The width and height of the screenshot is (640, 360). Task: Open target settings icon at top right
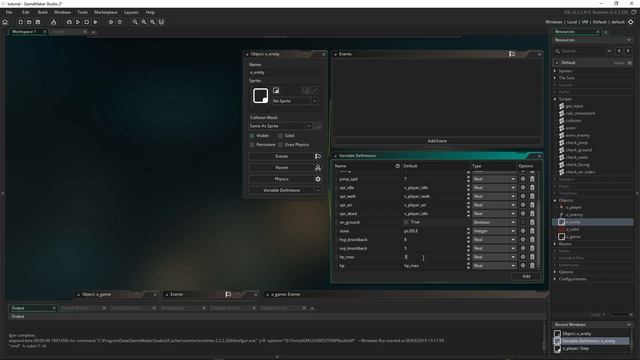[x=631, y=22]
